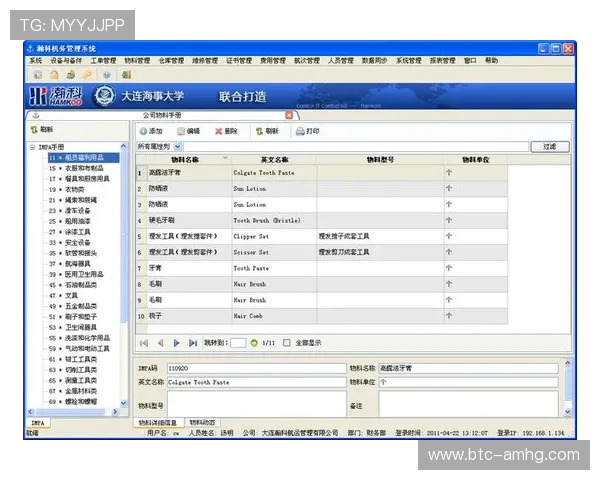Click the 刷新 refresh icon above the tree
The height and width of the screenshot is (480, 600).
pos(34,130)
